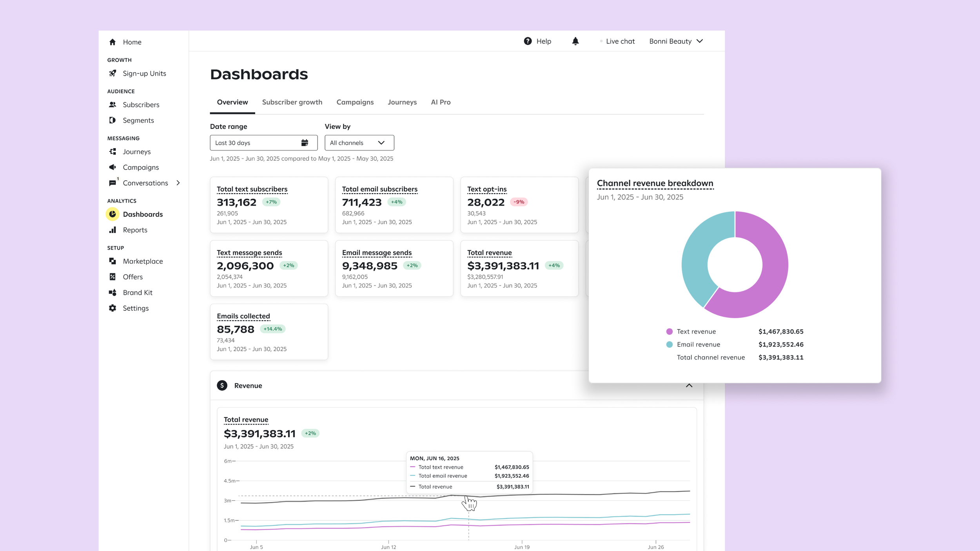The height and width of the screenshot is (551, 980).
Task: Open the Marketplace icon in sidebar
Action: [x=113, y=261]
